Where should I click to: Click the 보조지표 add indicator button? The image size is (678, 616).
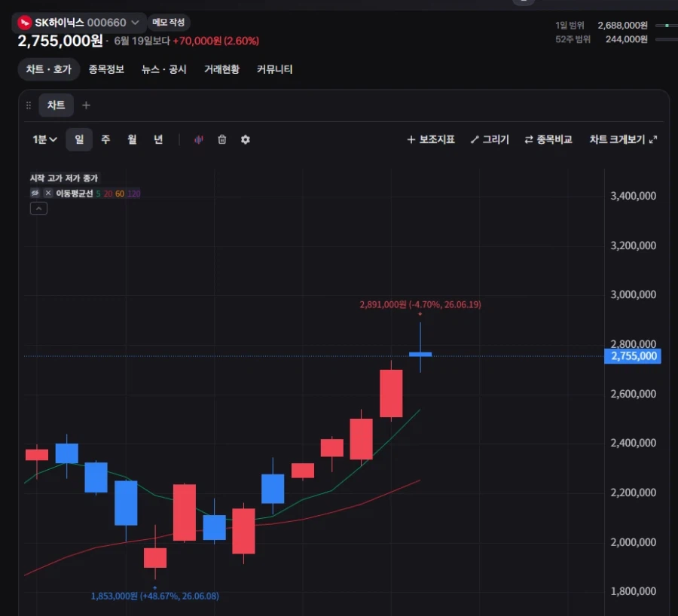point(431,139)
